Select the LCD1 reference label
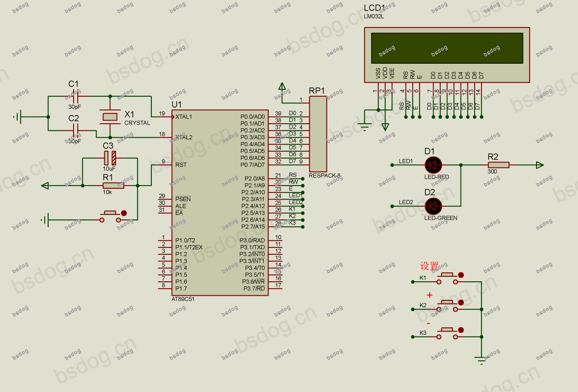Viewport: 578px width, 392px height. coord(374,8)
